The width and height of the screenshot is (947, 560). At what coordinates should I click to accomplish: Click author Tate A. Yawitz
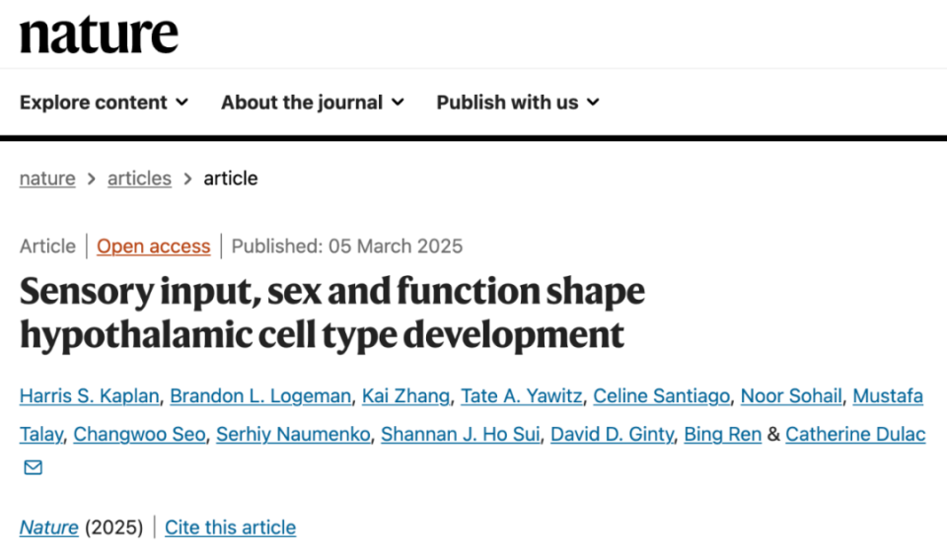521,396
